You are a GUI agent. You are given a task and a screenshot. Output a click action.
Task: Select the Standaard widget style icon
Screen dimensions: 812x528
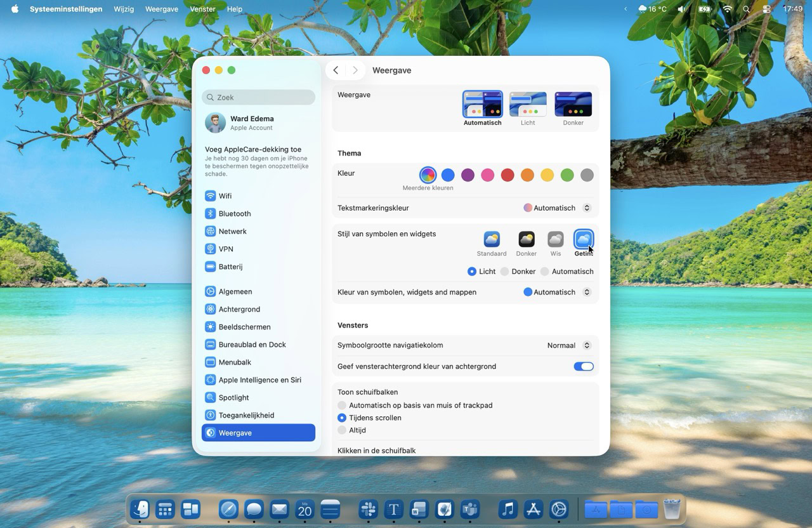coord(492,239)
